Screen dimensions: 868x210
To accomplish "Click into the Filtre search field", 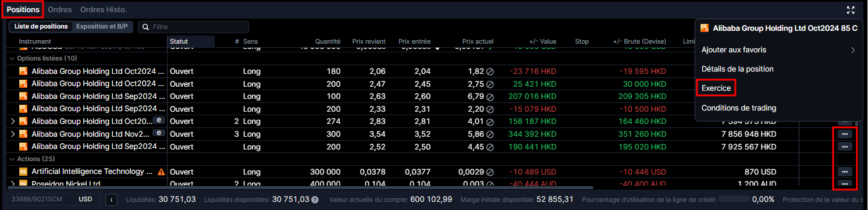I will click(x=193, y=27).
